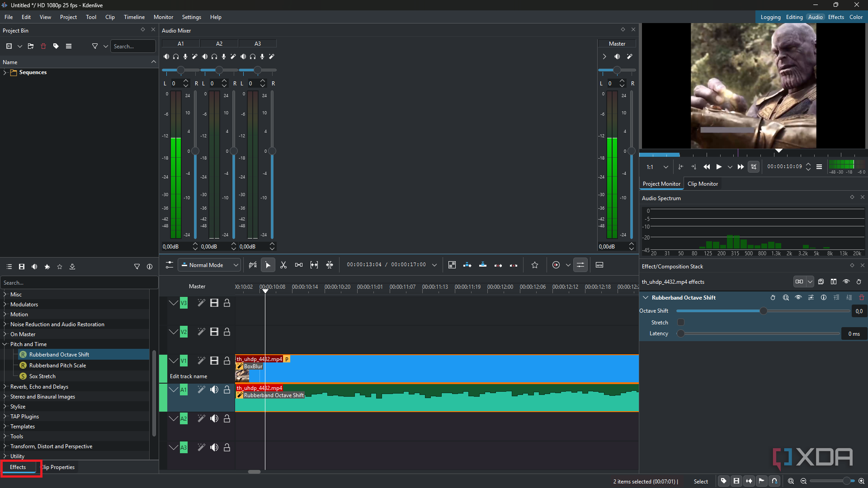Open the Normal Mode dropdown
This screenshot has height=488, width=868.
[x=209, y=265]
